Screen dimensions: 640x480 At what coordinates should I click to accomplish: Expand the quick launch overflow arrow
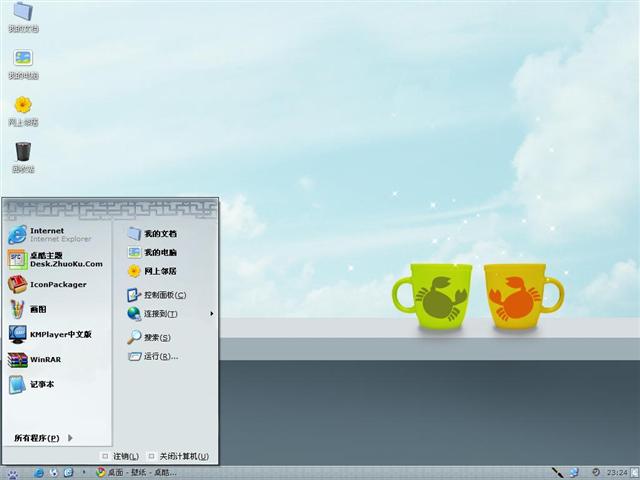click(x=84, y=472)
